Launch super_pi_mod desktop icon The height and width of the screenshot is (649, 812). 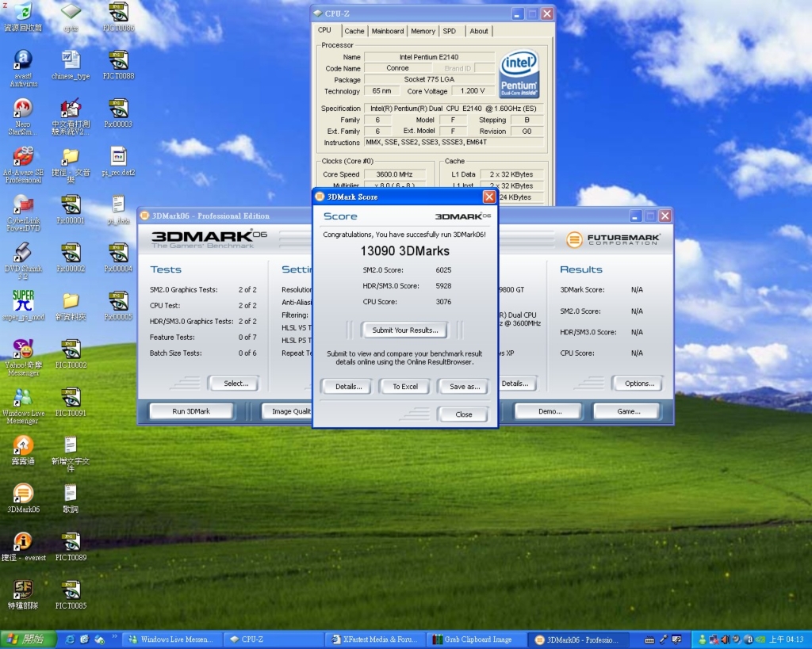point(23,305)
